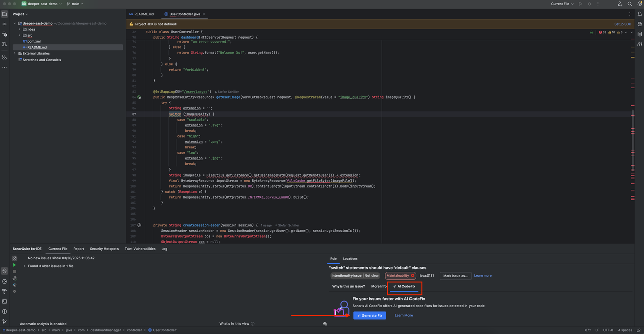Open the AI Assistant icon on right sidebar
The width and height of the screenshot is (644, 334).
click(x=640, y=24)
